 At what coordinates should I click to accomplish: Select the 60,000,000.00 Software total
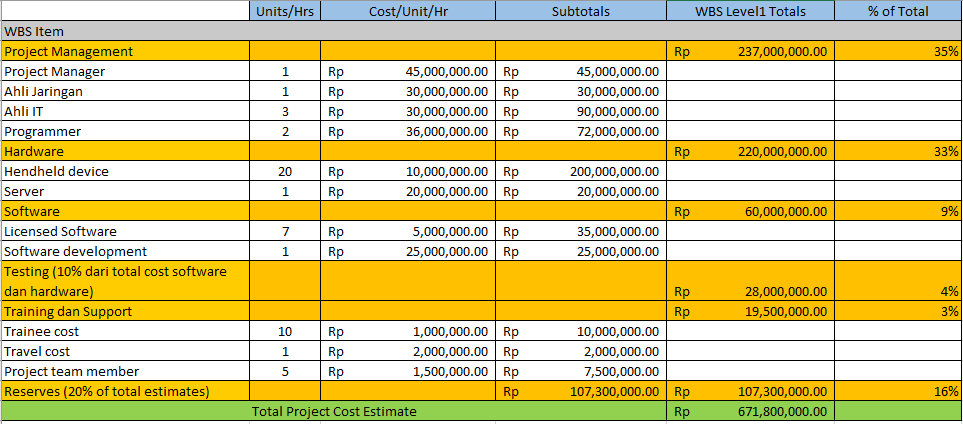click(x=751, y=211)
